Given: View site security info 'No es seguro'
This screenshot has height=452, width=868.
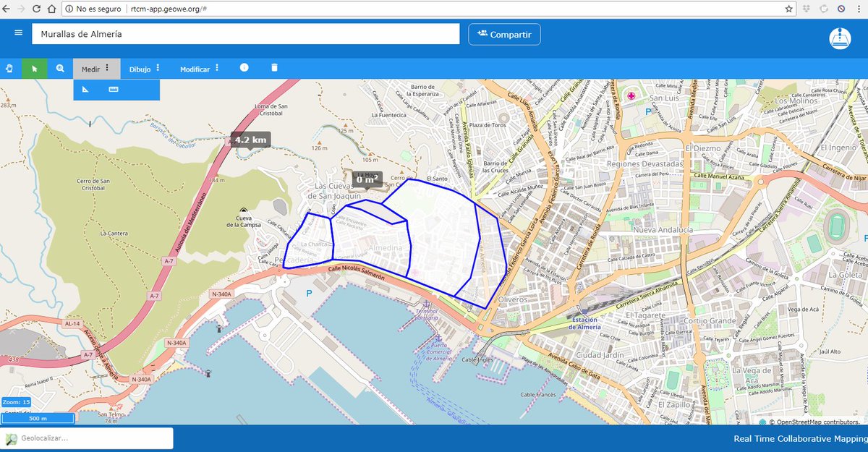Looking at the screenshot, I should click(x=93, y=9).
